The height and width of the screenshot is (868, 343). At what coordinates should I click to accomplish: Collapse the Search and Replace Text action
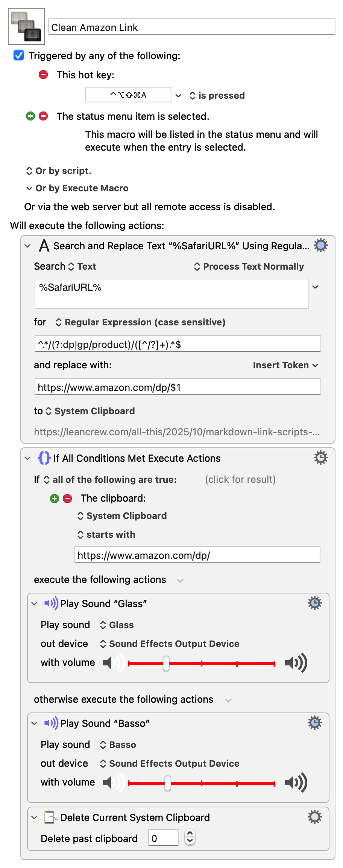[x=27, y=246]
